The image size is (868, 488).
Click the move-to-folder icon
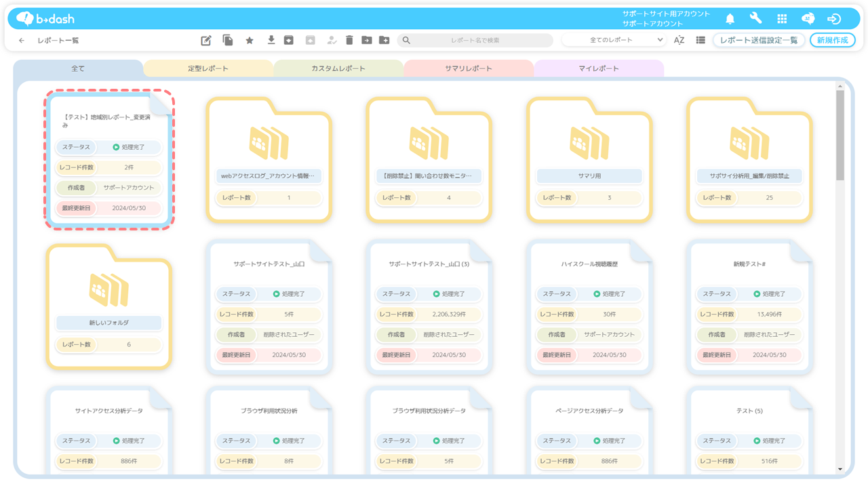[x=367, y=41]
